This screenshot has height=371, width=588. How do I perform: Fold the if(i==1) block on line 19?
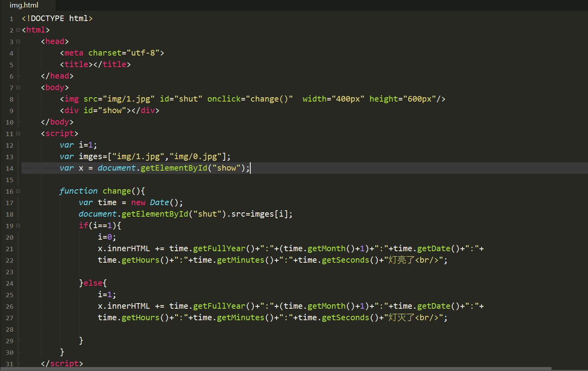pos(18,225)
